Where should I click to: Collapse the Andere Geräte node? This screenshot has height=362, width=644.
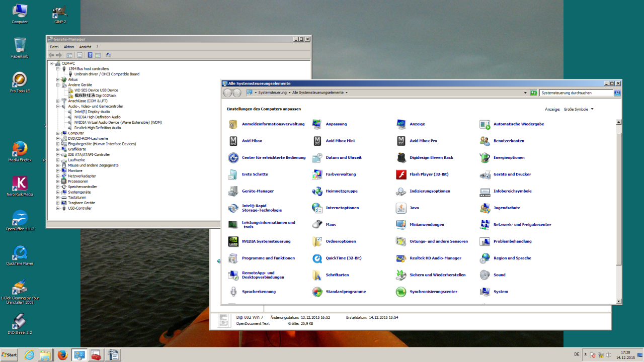click(58, 85)
